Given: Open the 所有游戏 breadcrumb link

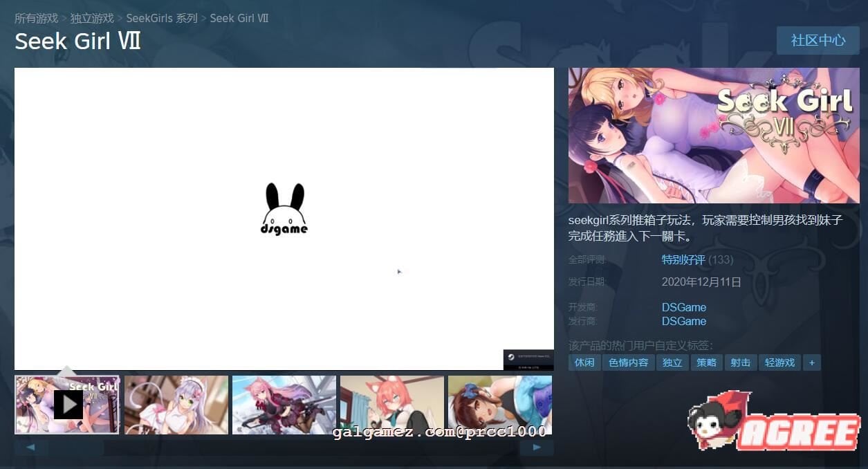Looking at the screenshot, I should [36, 18].
